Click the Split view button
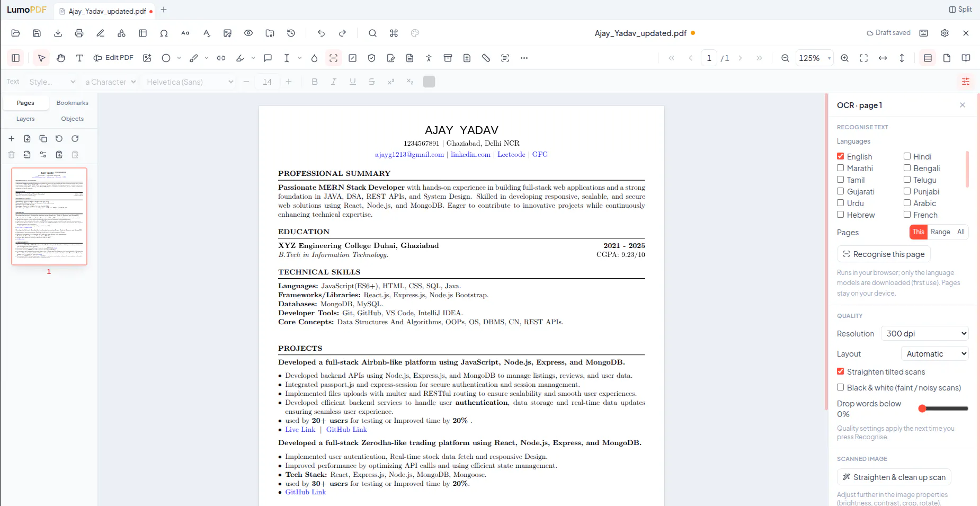 tap(960, 10)
